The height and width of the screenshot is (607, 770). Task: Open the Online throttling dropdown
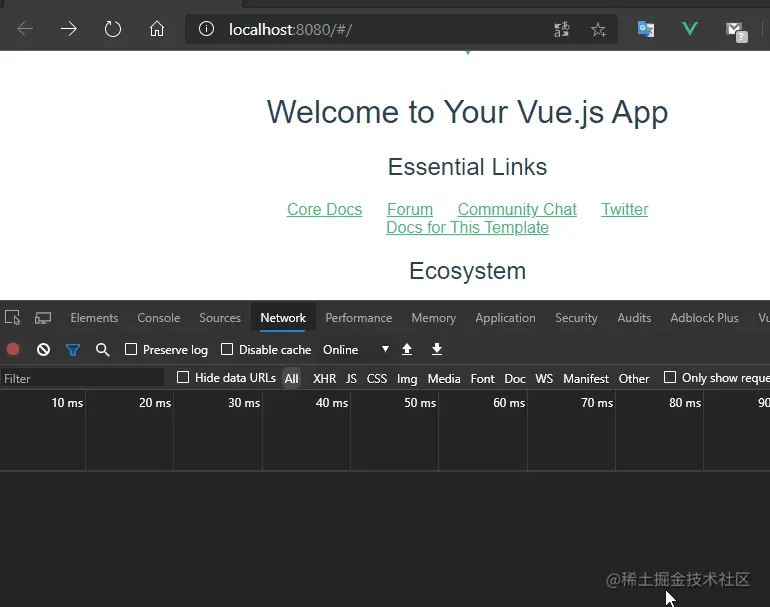coord(356,350)
